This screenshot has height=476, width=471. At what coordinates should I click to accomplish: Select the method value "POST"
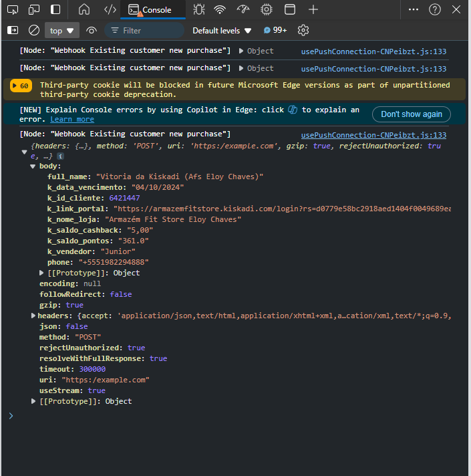(x=88, y=337)
